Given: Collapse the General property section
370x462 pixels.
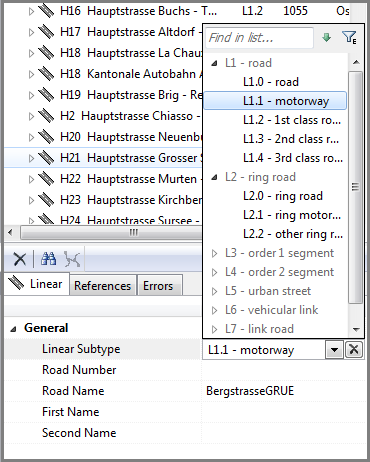Looking at the screenshot, I should (13, 329).
